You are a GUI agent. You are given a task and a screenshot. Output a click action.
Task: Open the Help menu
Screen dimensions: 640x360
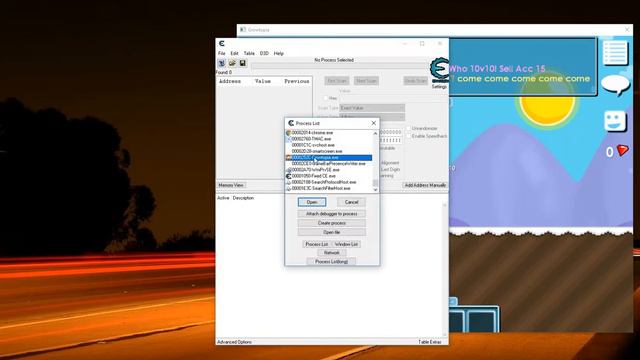click(279, 53)
